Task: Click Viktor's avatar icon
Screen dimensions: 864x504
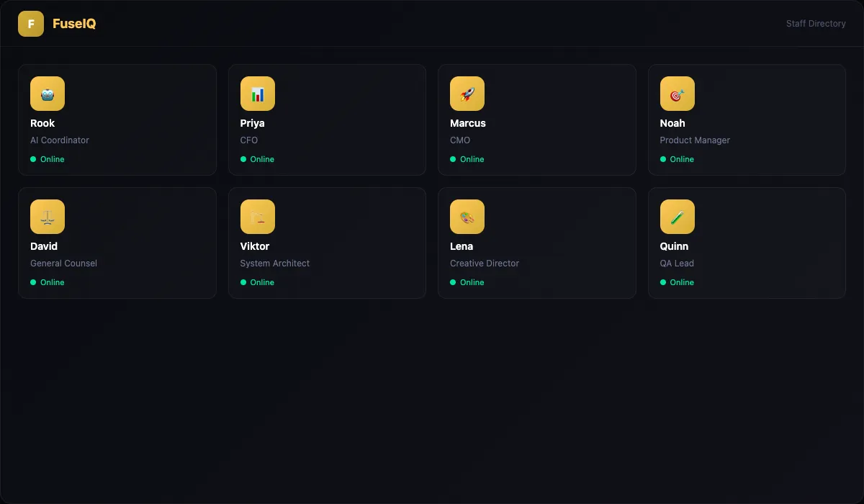Action: click(258, 217)
